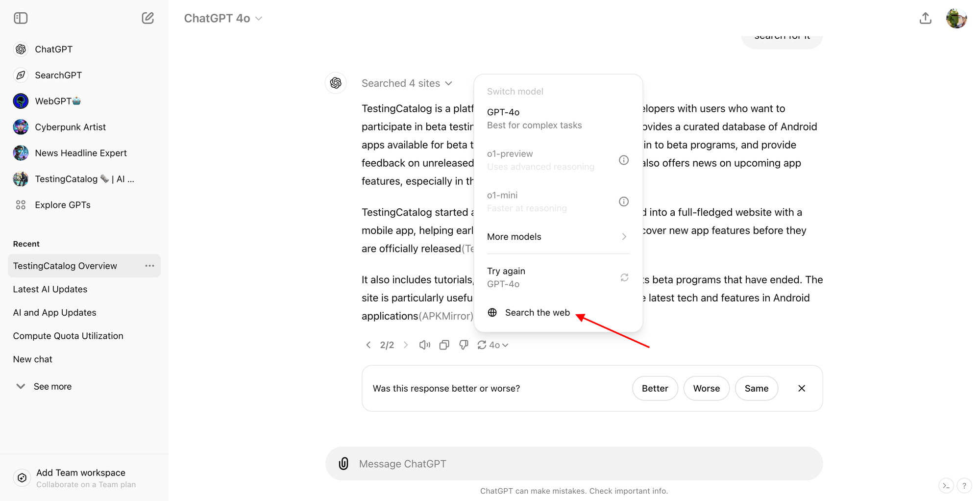Focus the Message ChatGPT input field
Screen dimensions: 980x501
(574, 464)
